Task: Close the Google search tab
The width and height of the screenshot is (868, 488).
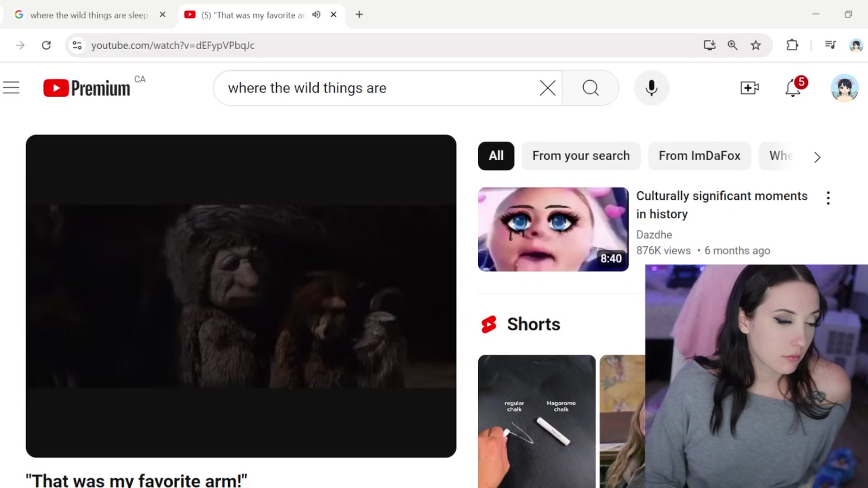Action: click(x=163, y=14)
